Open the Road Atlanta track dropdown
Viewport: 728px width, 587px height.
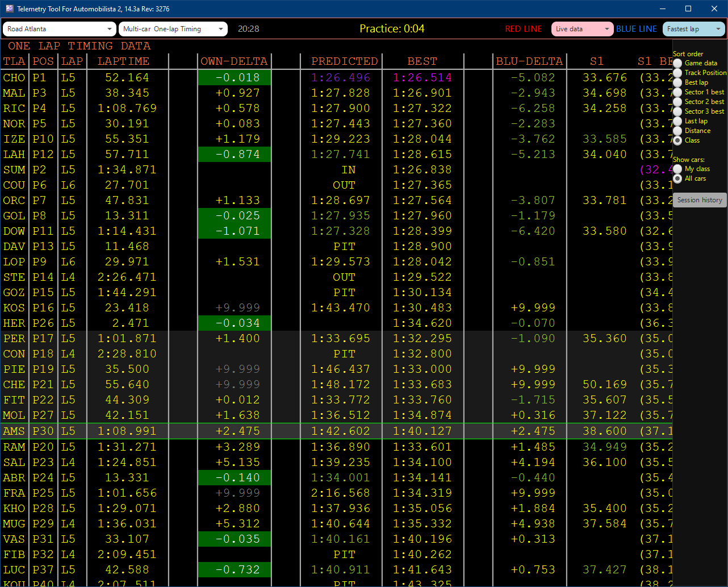[x=60, y=29]
